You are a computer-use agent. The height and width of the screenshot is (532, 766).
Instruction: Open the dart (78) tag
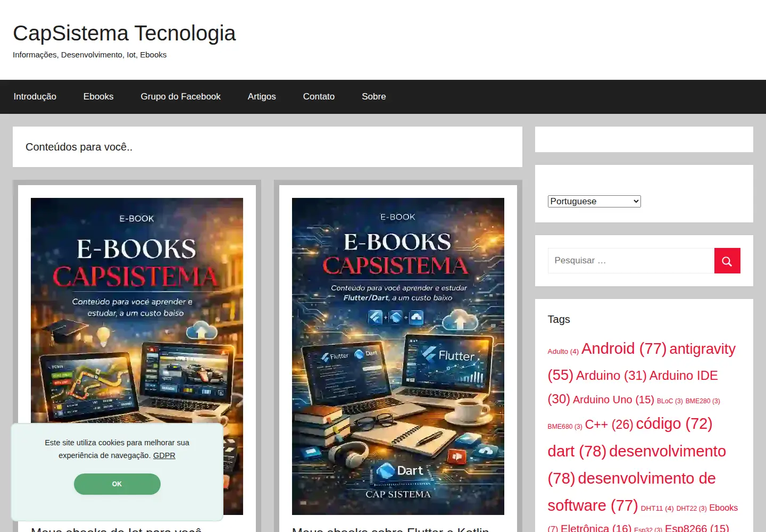577,451
